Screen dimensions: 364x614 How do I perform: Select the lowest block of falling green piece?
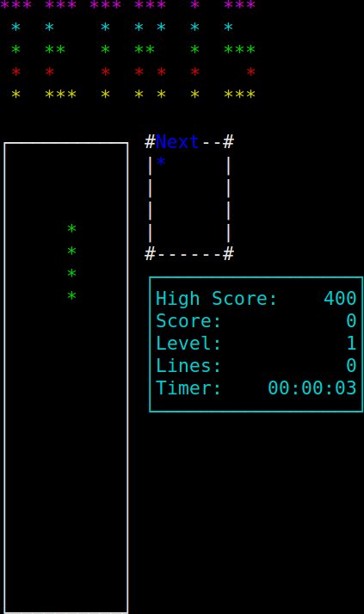[71, 296]
